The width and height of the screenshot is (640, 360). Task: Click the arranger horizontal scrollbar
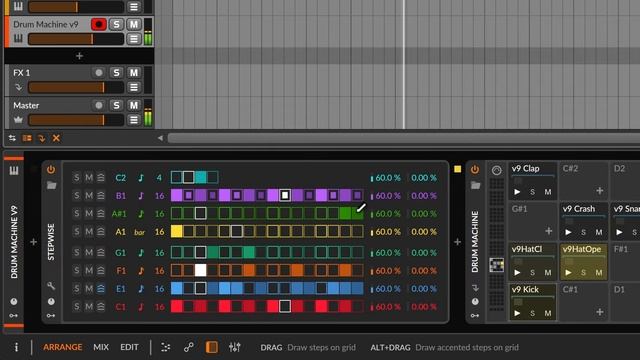click(x=403, y=138)
